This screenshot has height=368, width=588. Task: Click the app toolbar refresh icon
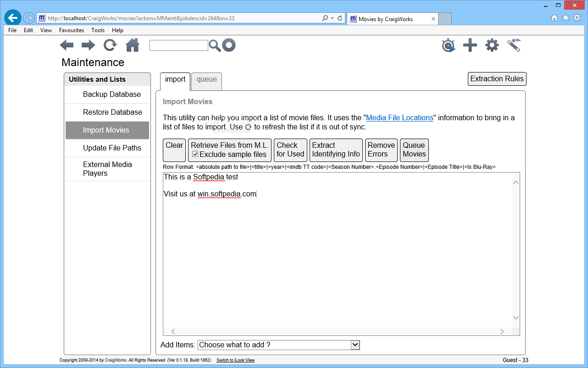tap(110, 45)
